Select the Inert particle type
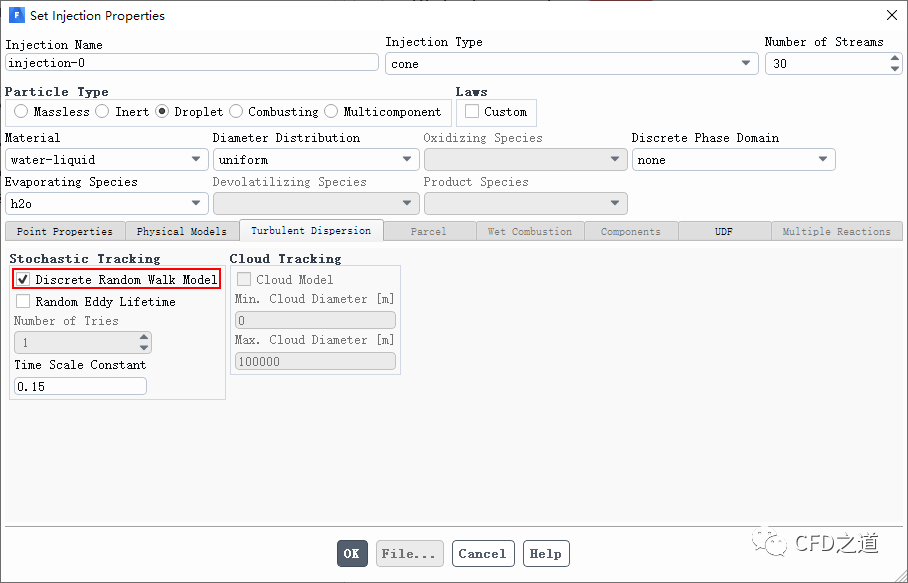Viewport: 908px width, 583px height. [102, 111]
